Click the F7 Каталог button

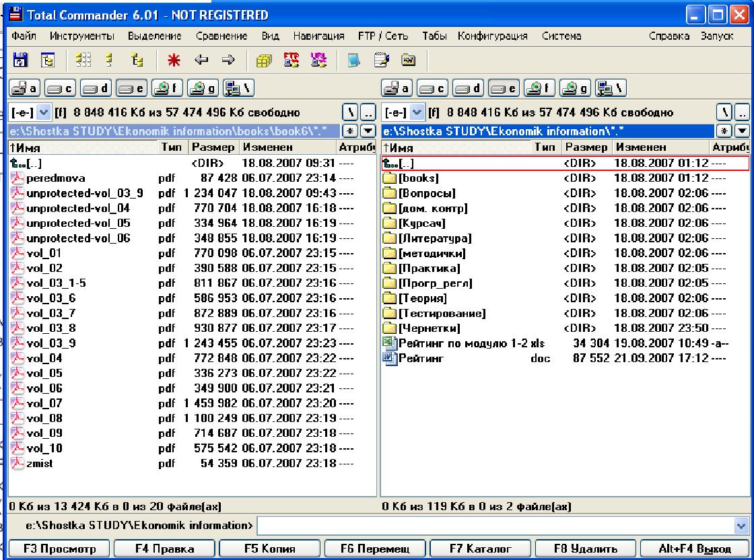(481, 549)
